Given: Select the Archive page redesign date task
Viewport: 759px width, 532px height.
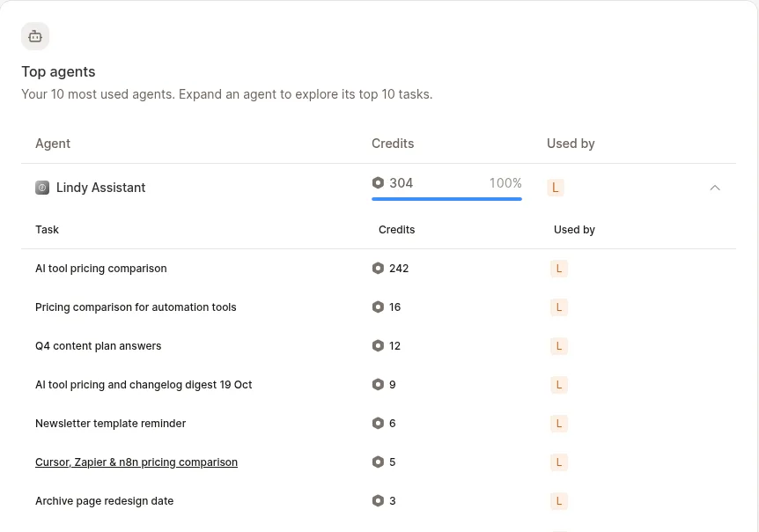Looking at the screenshot, I should (105, 501).
